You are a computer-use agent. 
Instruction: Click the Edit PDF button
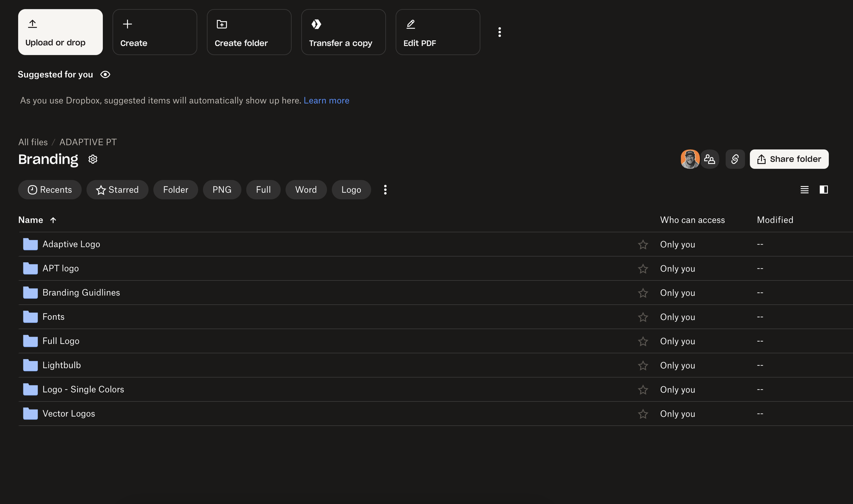(x=438, y=32)
